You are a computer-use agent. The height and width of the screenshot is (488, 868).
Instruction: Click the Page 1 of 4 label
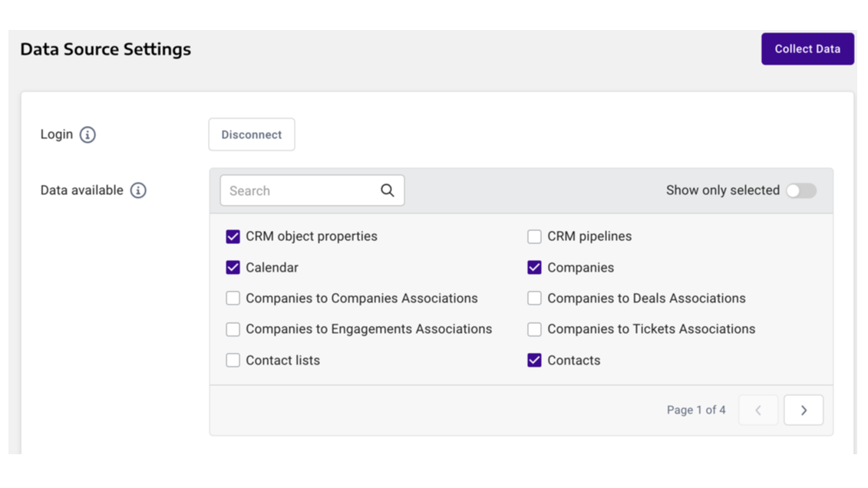(x=696, y=410)
